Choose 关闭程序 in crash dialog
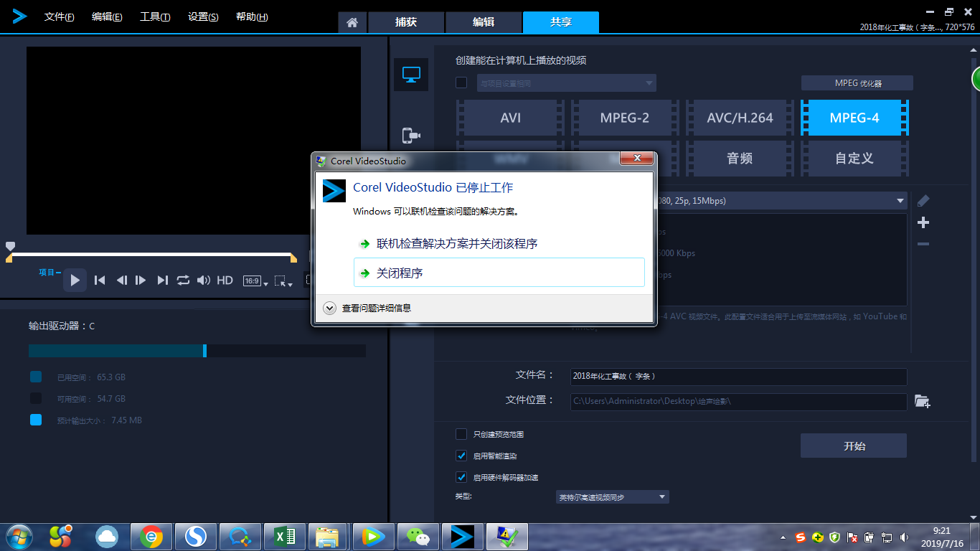The image size is (980, 551). tap(499, 273)
